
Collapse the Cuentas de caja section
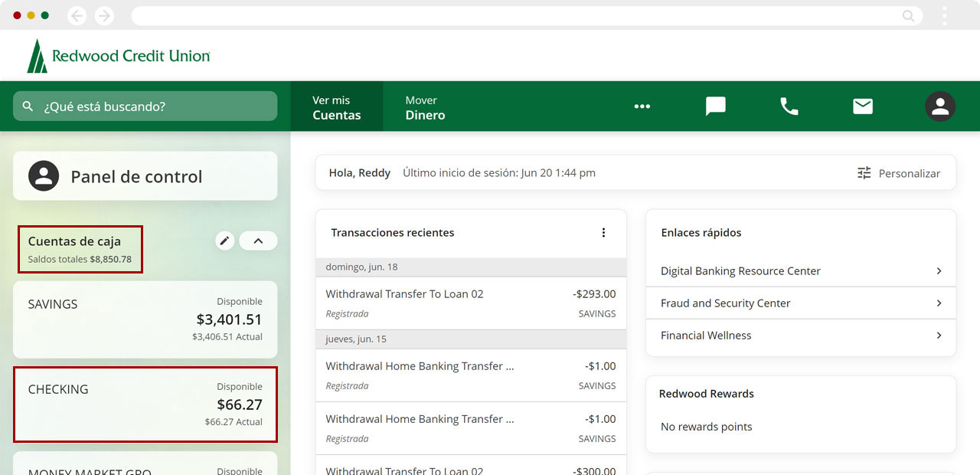pyautogui.click(x=258, y=241)
